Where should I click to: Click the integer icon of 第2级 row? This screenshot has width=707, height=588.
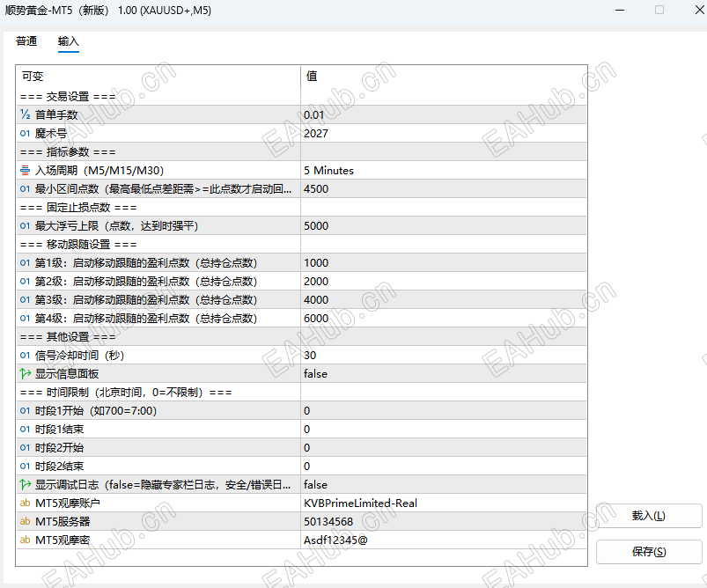point(26,282)
